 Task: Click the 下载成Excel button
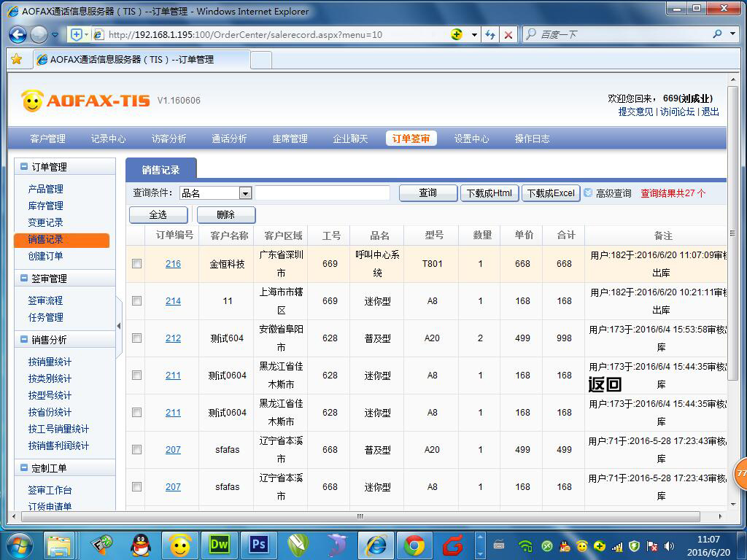(x=551, y=192)
